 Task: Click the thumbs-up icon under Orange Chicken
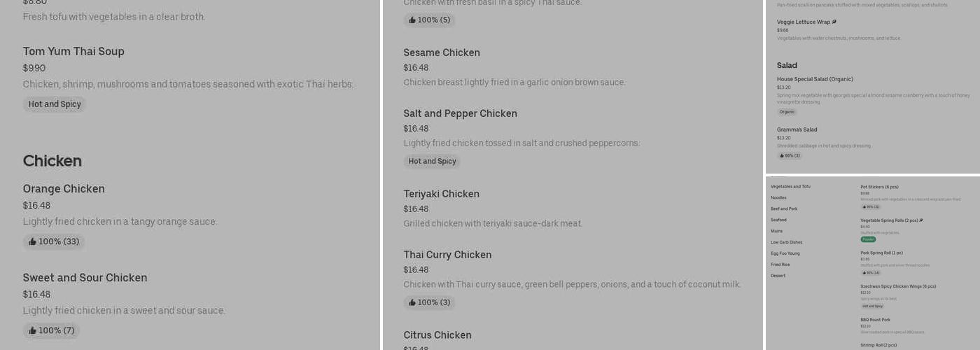tap(32, 241)
